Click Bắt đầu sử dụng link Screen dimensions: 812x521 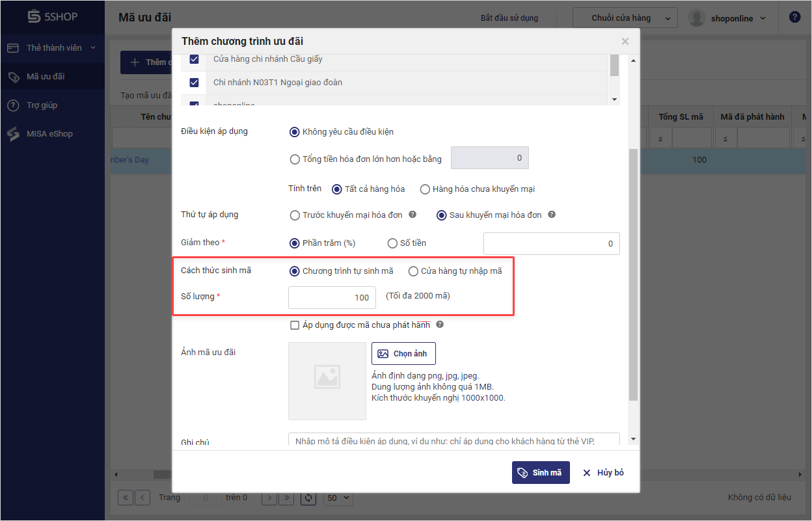click(x=509, y=18)
